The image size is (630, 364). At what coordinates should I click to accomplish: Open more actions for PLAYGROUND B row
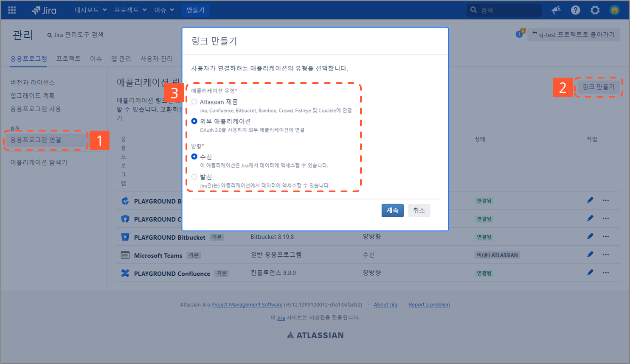pos(606,200)
